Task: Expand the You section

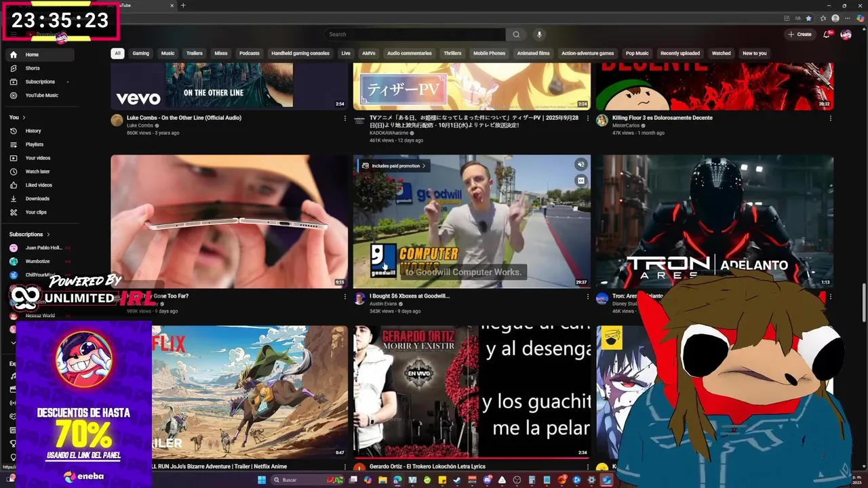Action: tap(17, 117)
